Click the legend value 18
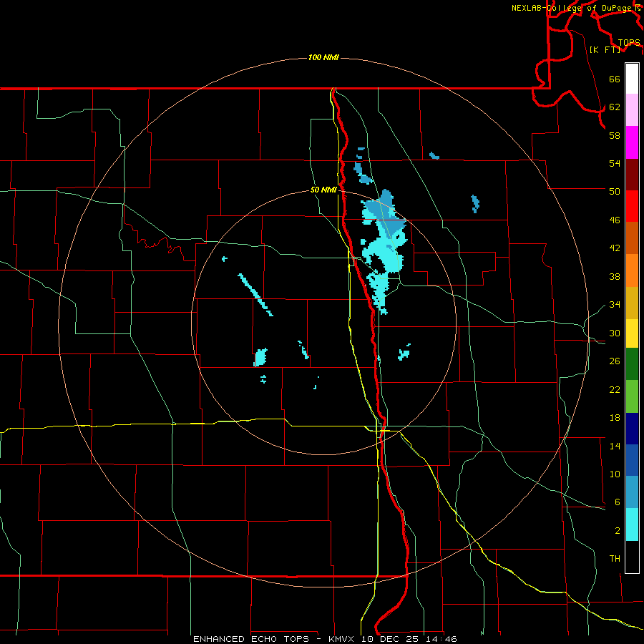The height and width of the screenshot is (644, 644). tap(615, 418)
